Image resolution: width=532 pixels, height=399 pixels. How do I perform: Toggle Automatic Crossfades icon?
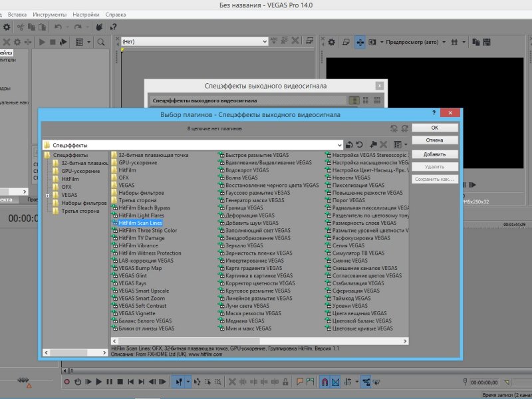[336, 382]
